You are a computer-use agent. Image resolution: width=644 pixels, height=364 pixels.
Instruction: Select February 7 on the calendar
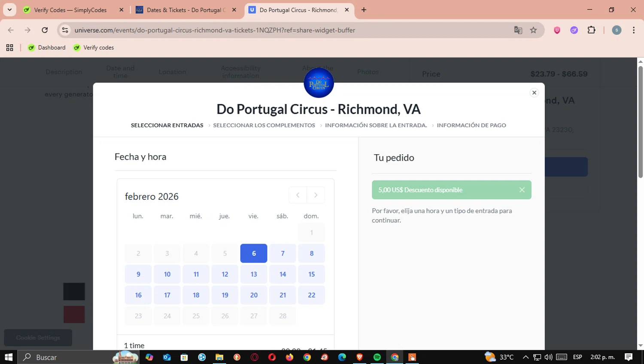point(283,254)
